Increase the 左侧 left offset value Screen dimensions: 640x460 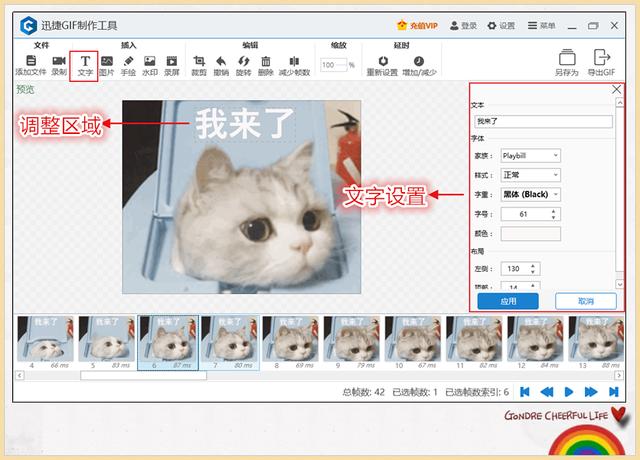(533, 266)
